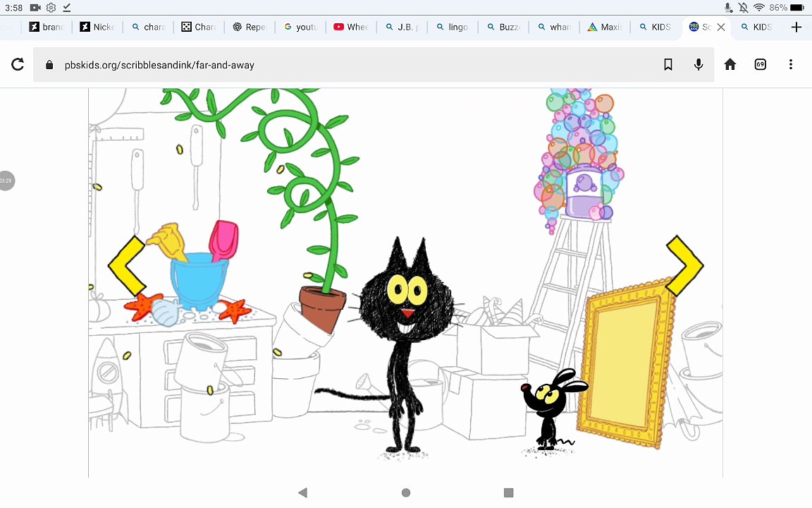
Task: Tap the screen recording timer bubble
Action: [6, 181]
